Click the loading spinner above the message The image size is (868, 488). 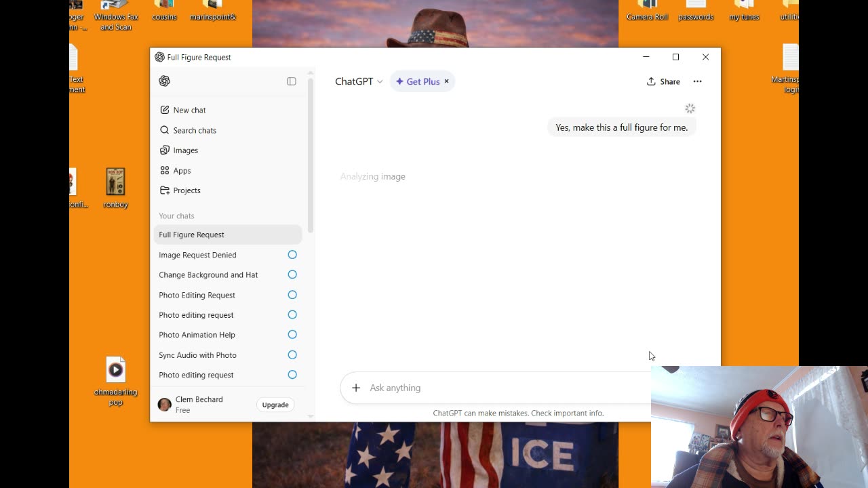(690, 108)
